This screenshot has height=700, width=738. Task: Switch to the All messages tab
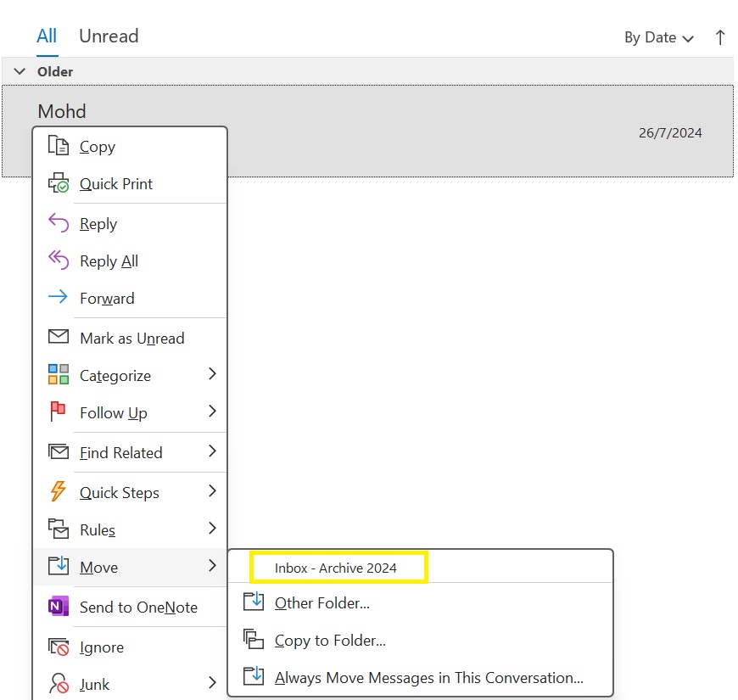point(47,36)
